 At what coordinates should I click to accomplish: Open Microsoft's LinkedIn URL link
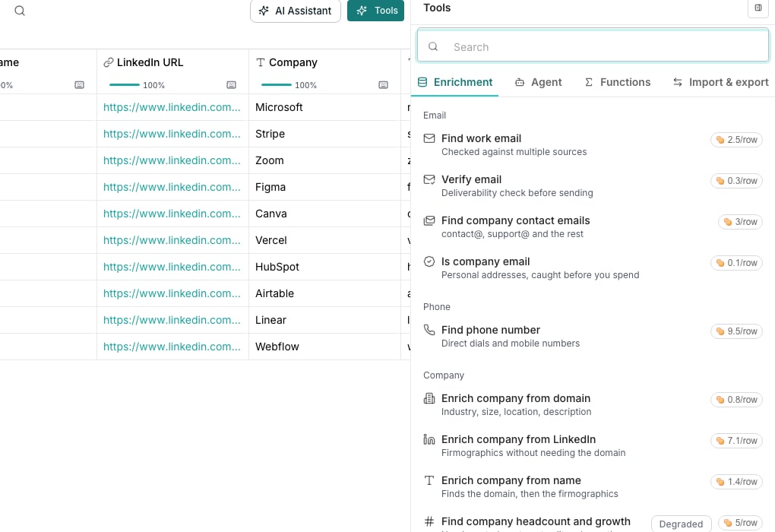(172, 107)
